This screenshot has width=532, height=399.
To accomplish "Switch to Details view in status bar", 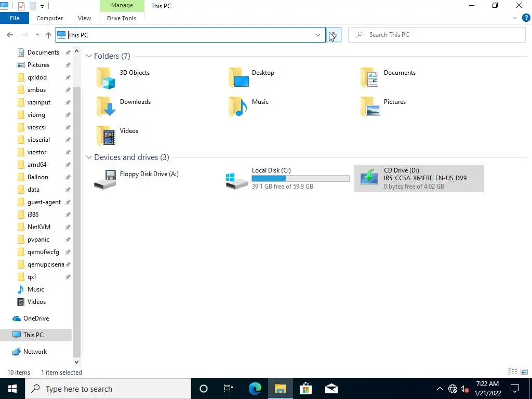I will [513, 372].
